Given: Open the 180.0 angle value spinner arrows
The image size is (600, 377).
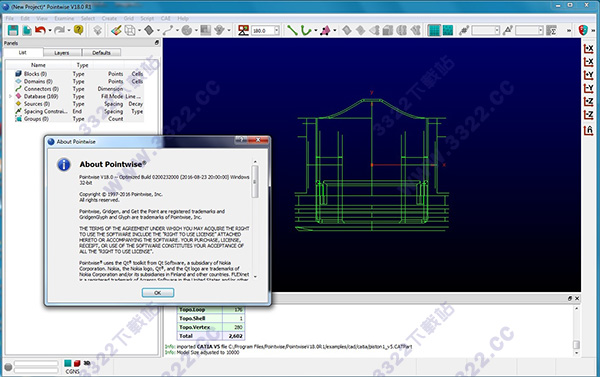Looking at the screenshot, I should point(277,30).
